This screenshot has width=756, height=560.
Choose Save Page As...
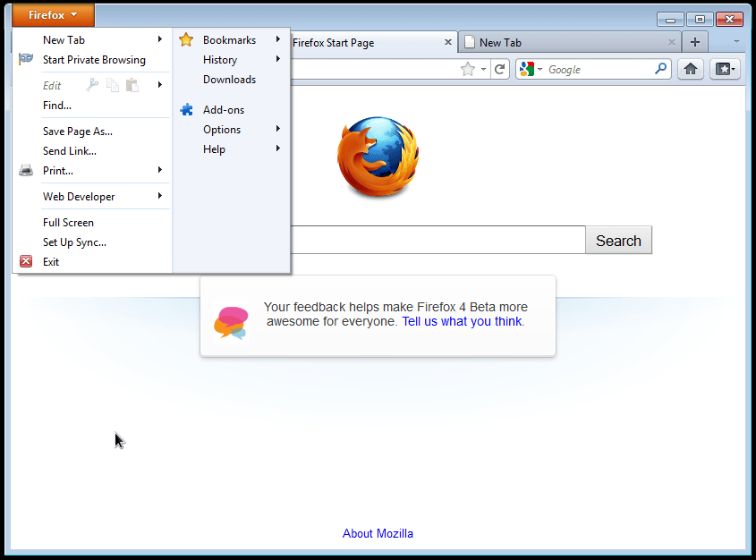click(x=78, y=132)
